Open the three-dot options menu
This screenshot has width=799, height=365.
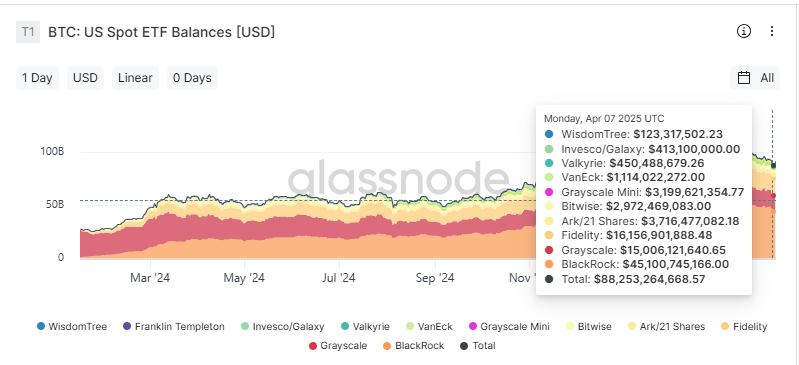coord(772,31)
